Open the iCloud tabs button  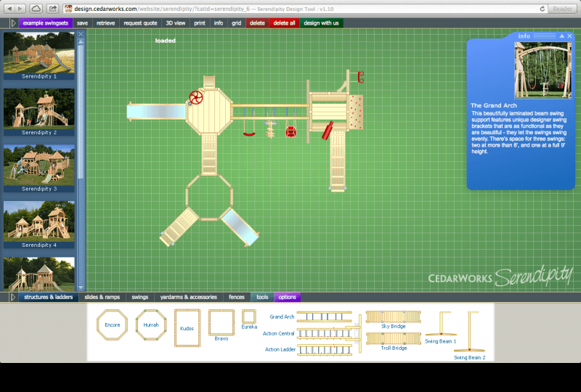36,8
